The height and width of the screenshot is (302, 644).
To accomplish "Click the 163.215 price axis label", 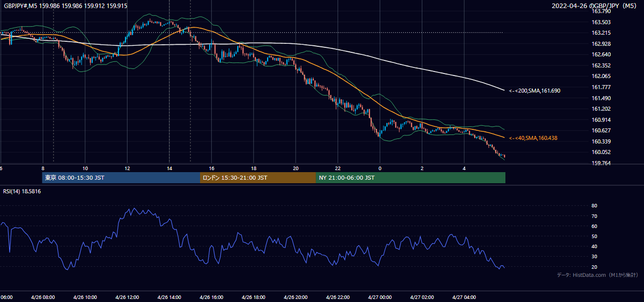I will pyautogui.click(x=601, y=33).
